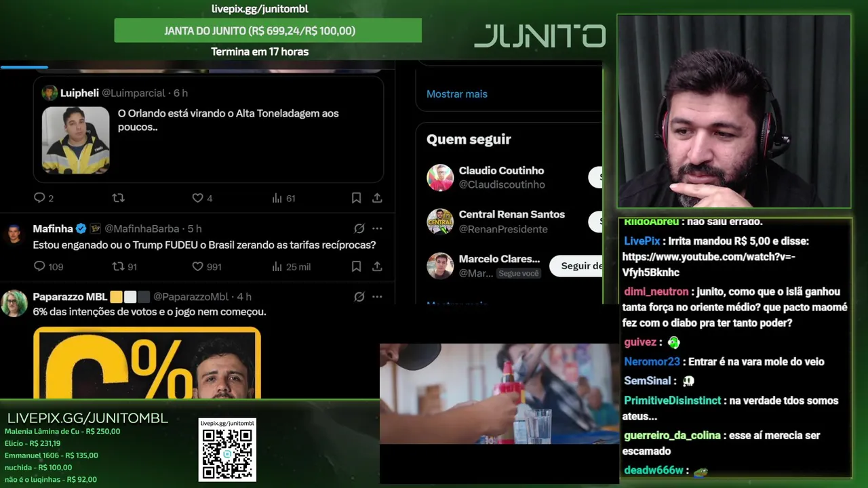Viewport: 868px width, 488px height.
Task: Repost the tweet with 2 replies
Action: click(x=118, y=198)
